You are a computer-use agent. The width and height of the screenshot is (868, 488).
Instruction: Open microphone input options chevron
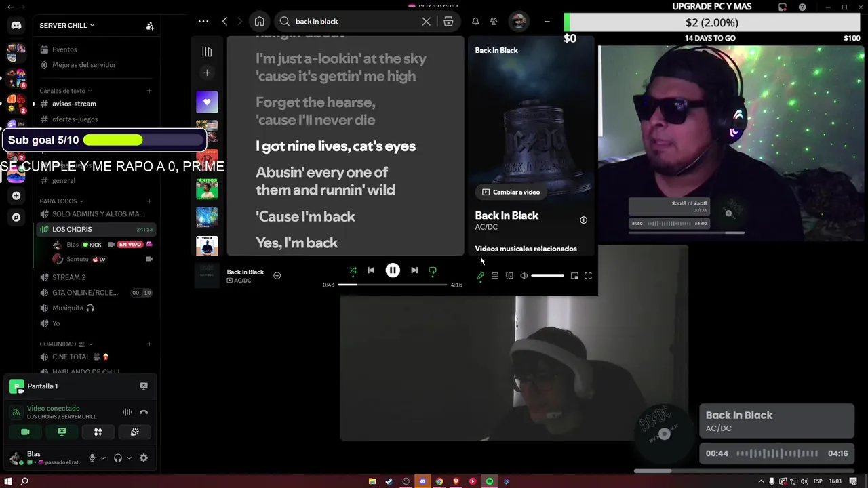tap(103, 458)
